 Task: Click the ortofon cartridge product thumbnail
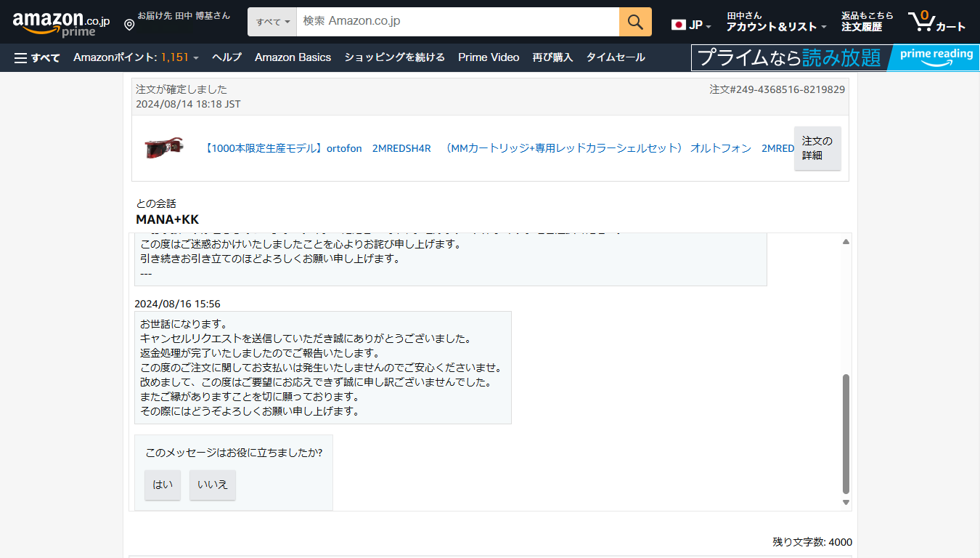coord(163,147)
